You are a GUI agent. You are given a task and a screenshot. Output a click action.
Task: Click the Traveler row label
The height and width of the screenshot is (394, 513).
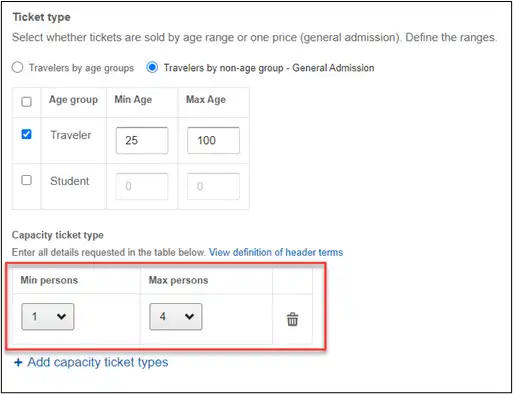(x=71, y=135)
